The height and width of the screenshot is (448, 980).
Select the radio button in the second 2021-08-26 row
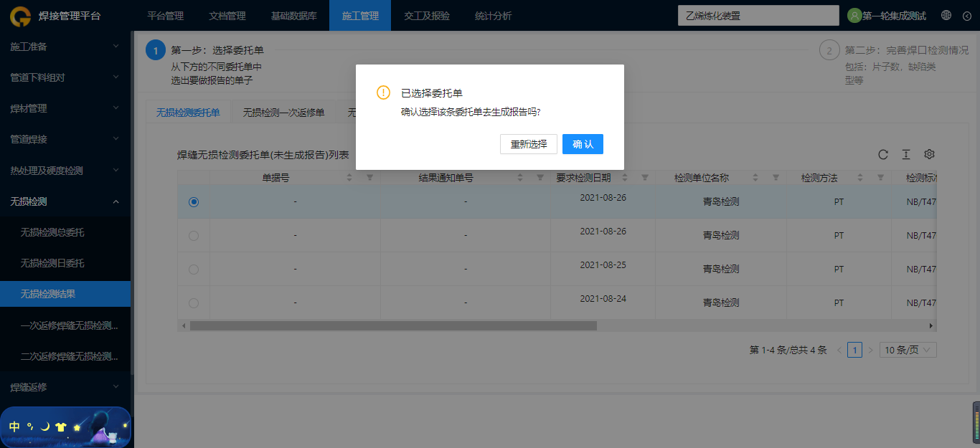click(x=194, y=235)
